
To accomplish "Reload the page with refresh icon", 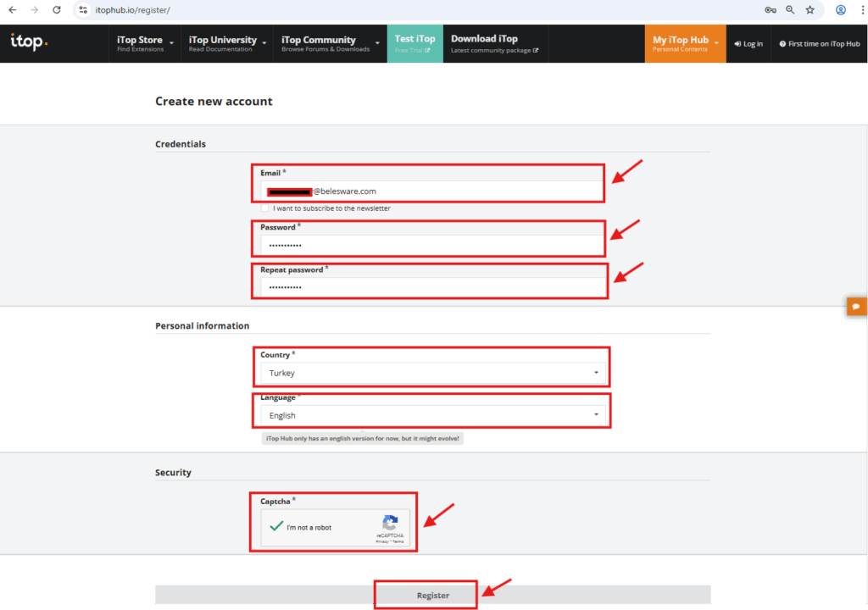I will coord(56,10).
